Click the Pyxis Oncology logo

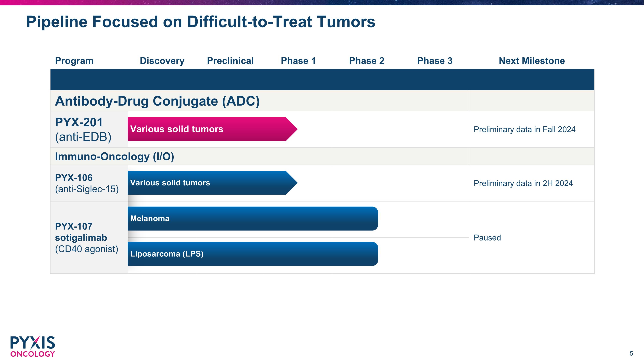click(32, 346)
